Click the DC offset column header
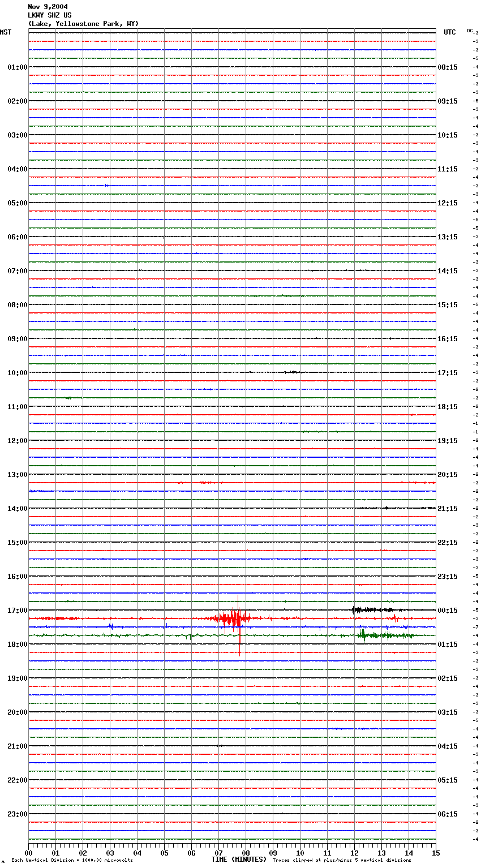 point(470,31)
